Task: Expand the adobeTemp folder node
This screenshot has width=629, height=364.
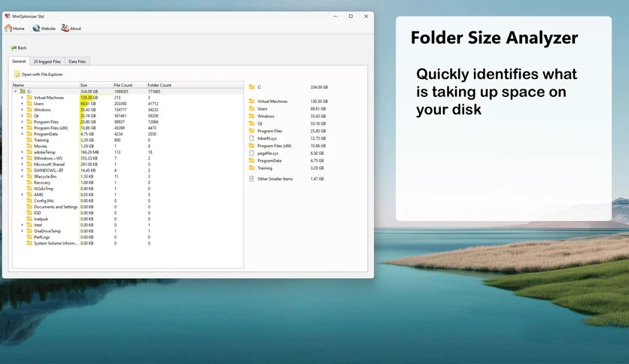Action: click(x=22, y=152)
